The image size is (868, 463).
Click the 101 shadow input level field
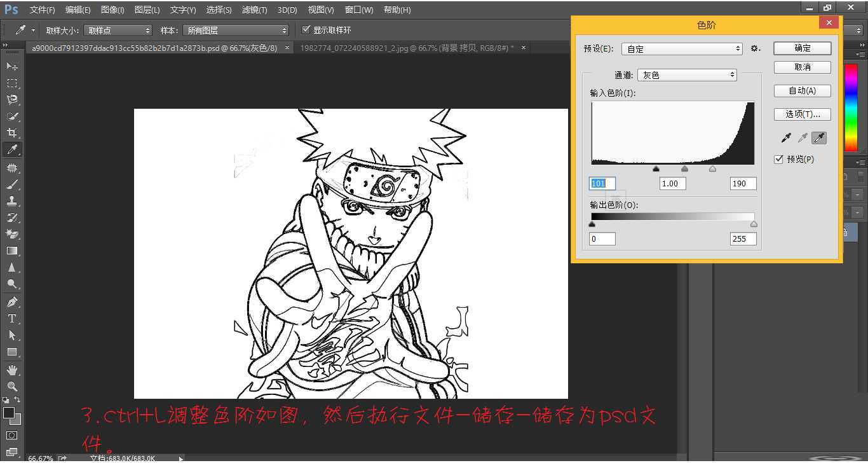coord(601,183)
